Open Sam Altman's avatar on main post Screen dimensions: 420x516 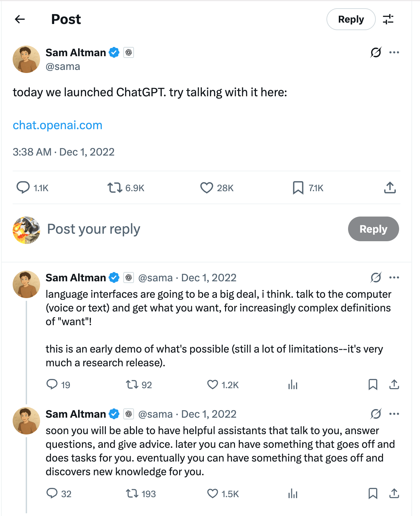(x=26, y=59)
